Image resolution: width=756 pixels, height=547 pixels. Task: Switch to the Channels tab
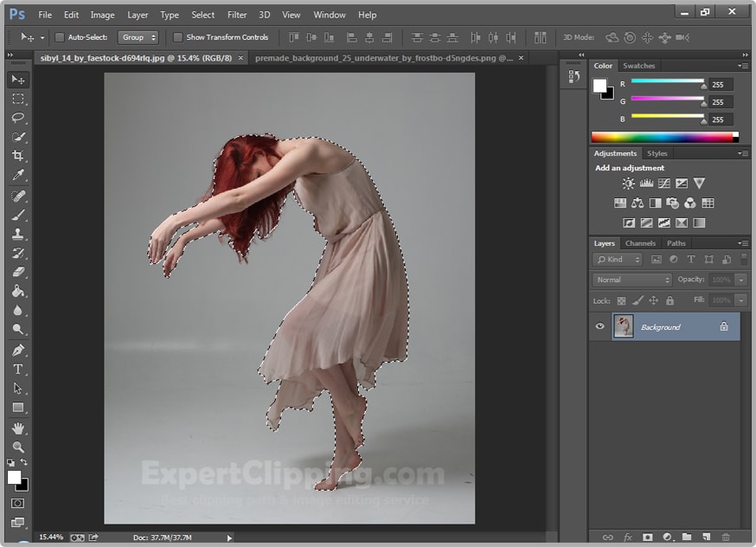pyautogui.click(x=640, y=243)
